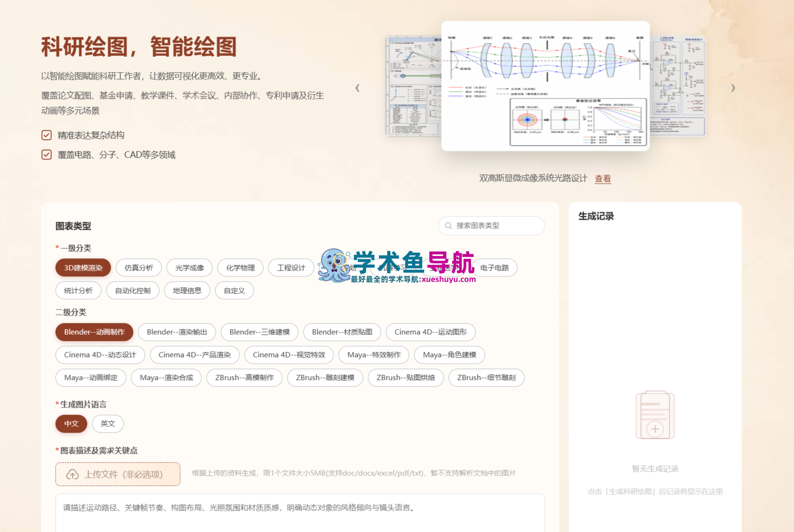Open the 查看 link
This screenshot has height=532, width=794.
[603, 179]
